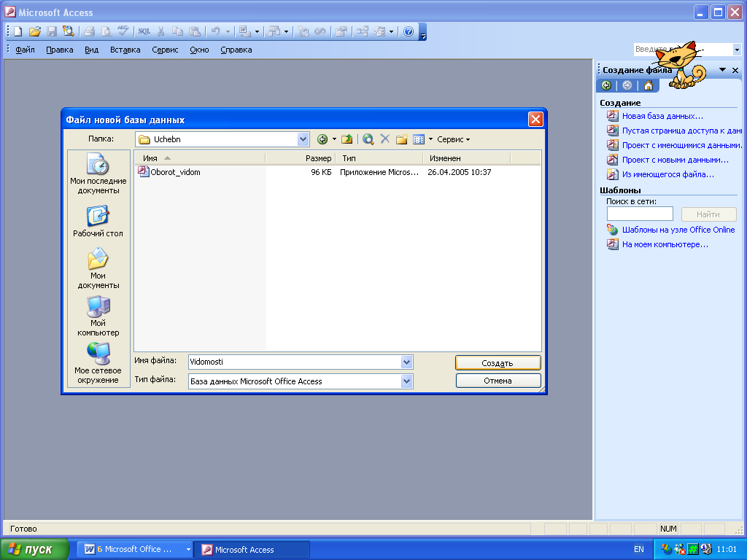
Task: Click the New Object toolbar icon
Action: (x=379, y=32)
